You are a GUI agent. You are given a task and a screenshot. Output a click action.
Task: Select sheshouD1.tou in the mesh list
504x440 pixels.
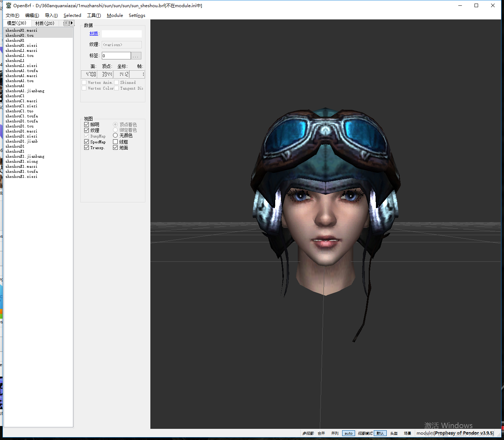[x=38, y=126]
